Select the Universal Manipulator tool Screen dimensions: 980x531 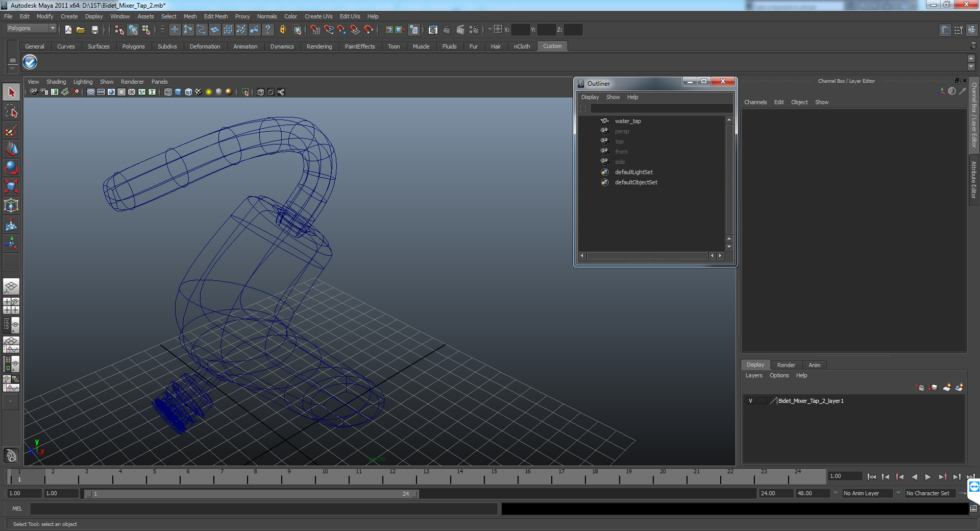point(11,205)
